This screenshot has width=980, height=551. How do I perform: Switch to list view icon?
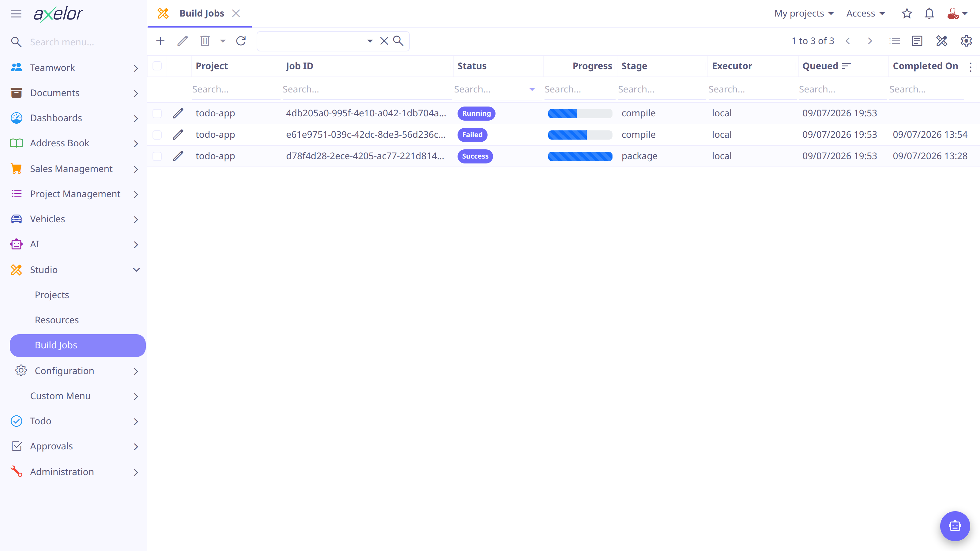point(895,41)
